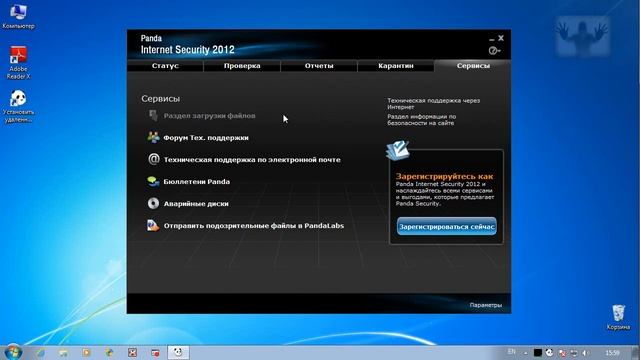Launch Internet Explorer from the taskbar
This screenshot has height=360, width=640.
point(40,353)
